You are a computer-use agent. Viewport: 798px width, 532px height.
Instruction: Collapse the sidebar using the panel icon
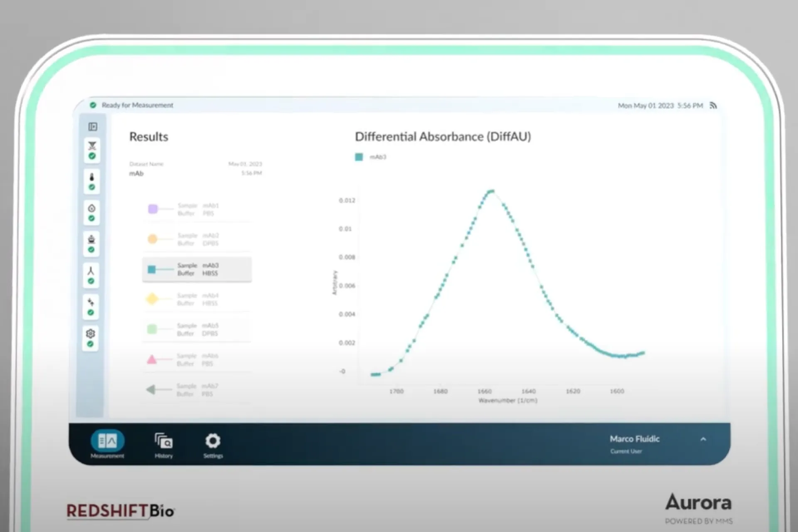(93, 126)
